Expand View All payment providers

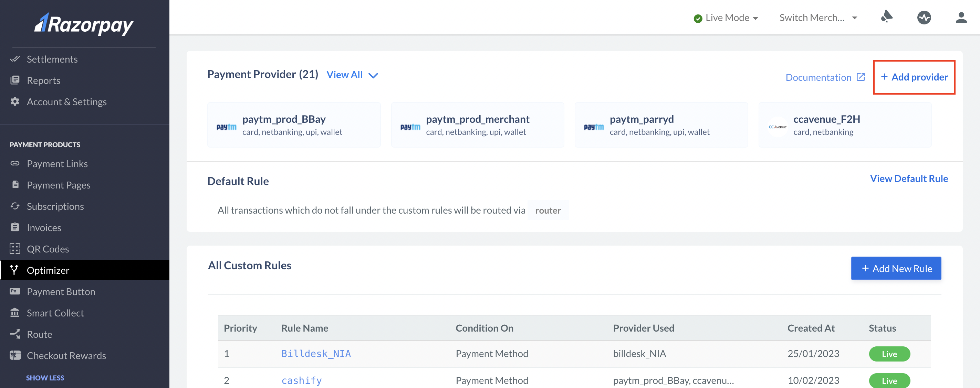[x=352, y=75]
